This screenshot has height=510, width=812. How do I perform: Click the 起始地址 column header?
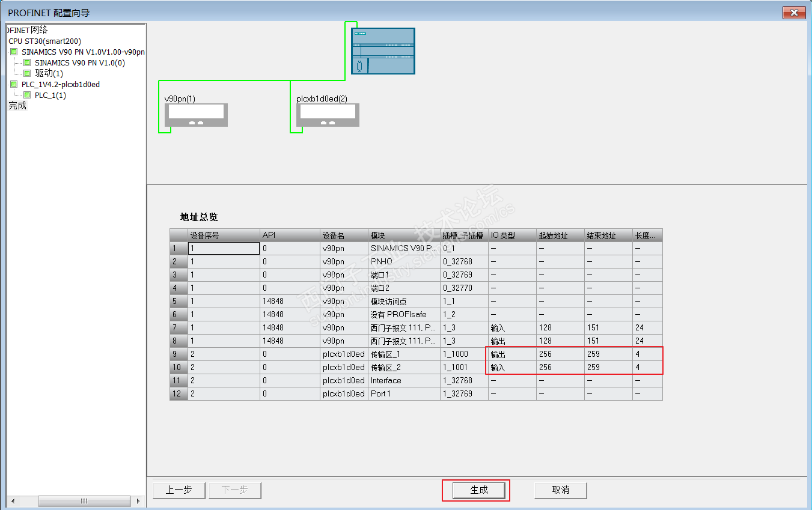(x=561, y=235)
